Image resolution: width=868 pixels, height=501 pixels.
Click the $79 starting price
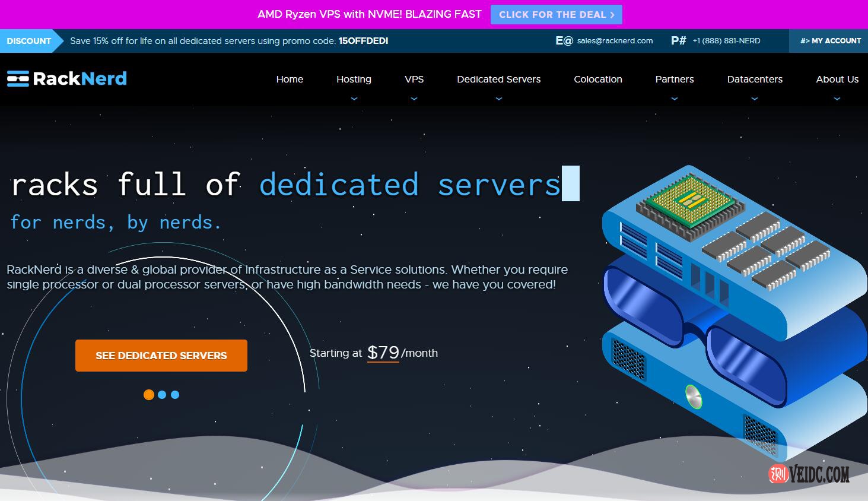click(x=383, y=353)
